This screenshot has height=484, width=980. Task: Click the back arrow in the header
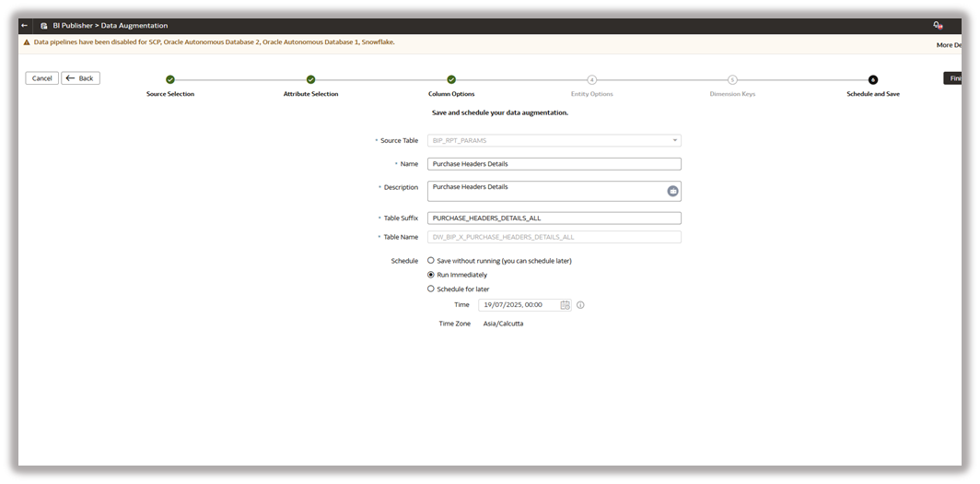[24, 26]
